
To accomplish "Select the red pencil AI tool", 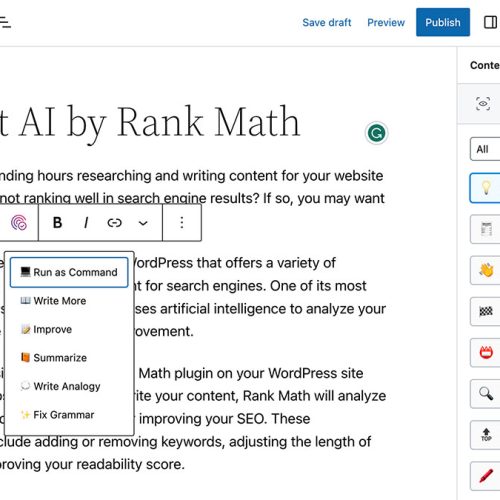I will [x=485, y=476].
